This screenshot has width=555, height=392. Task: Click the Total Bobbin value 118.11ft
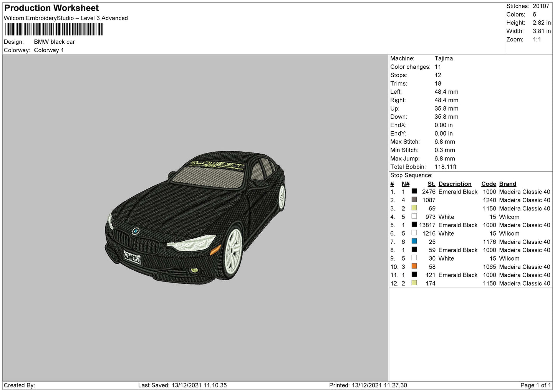point(446,167)
